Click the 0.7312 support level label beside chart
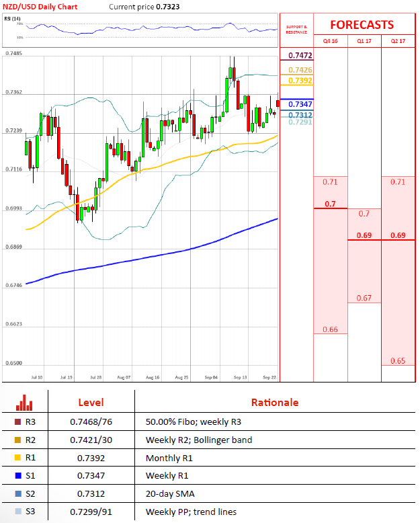Image resolution: width=420 pixels, height=523 pixels. point(300,115)
